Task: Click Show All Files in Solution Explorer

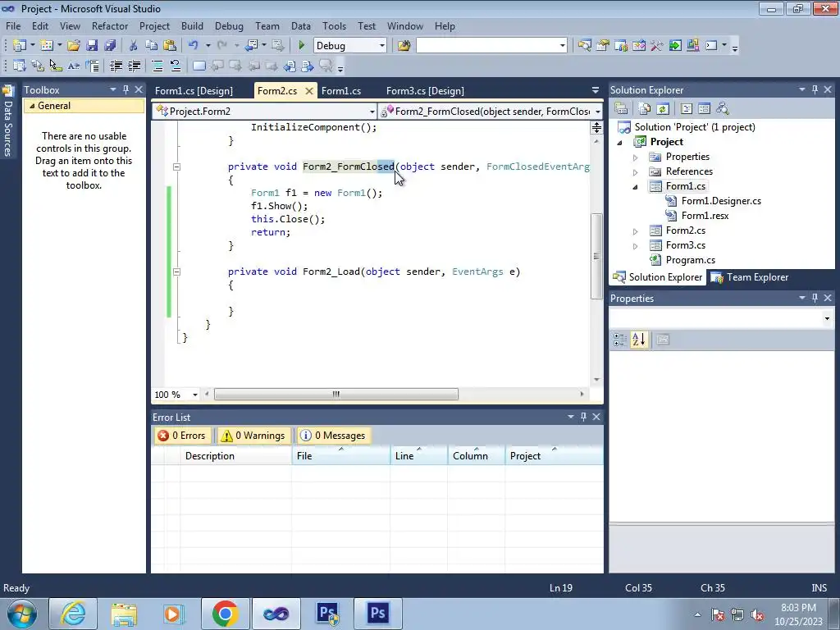Action: [x=645, y=109]
